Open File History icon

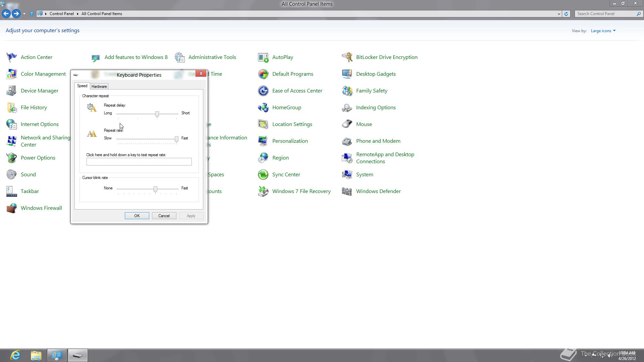pos(11,108)
